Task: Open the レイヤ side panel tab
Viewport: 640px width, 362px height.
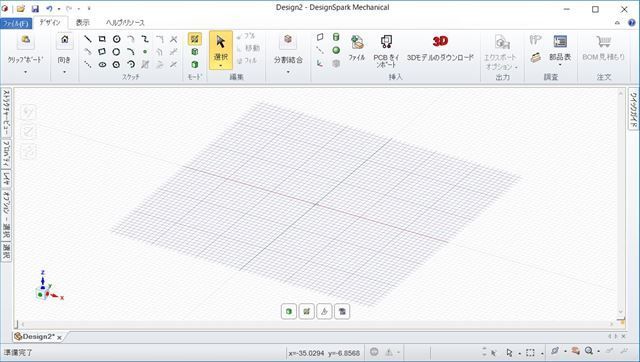Action: (x=6, y=178)
